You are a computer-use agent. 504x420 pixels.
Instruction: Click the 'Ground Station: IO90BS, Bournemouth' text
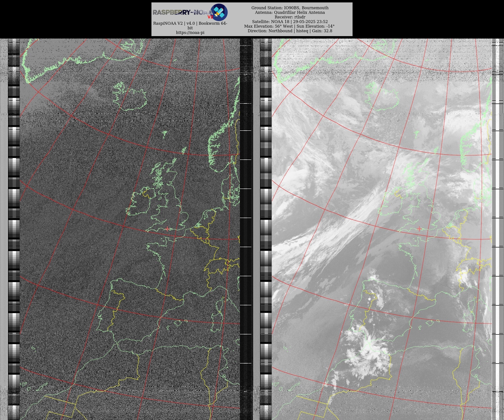coord(290,8)
